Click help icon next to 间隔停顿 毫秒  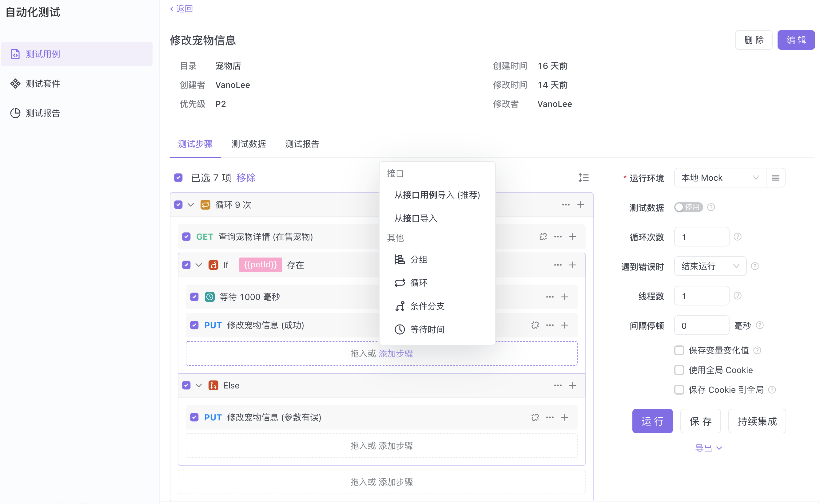pos(760,325)
